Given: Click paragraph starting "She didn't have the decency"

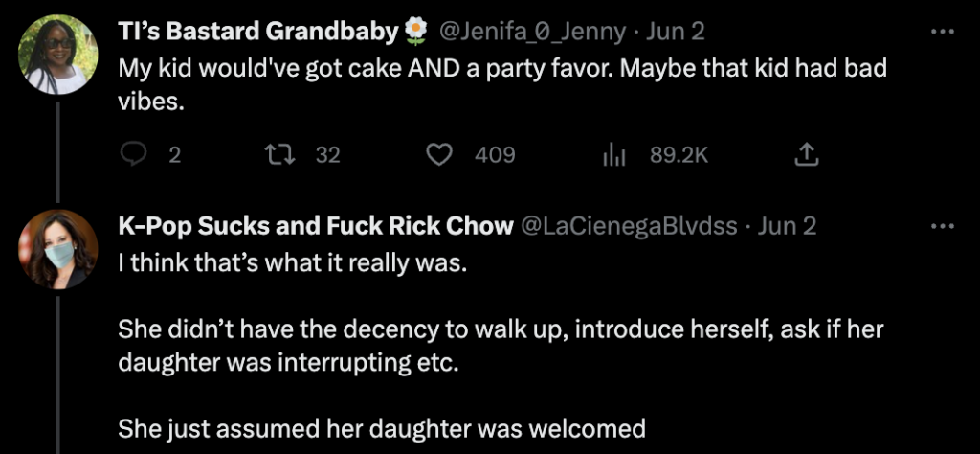Looking at the screenshot, I should 500,346.
